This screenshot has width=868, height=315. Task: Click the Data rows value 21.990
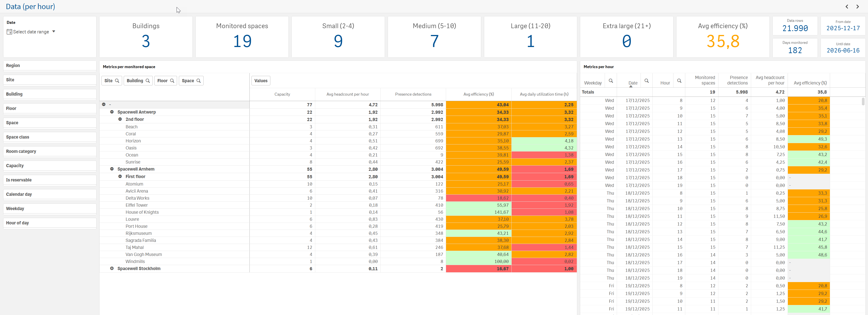795,28
